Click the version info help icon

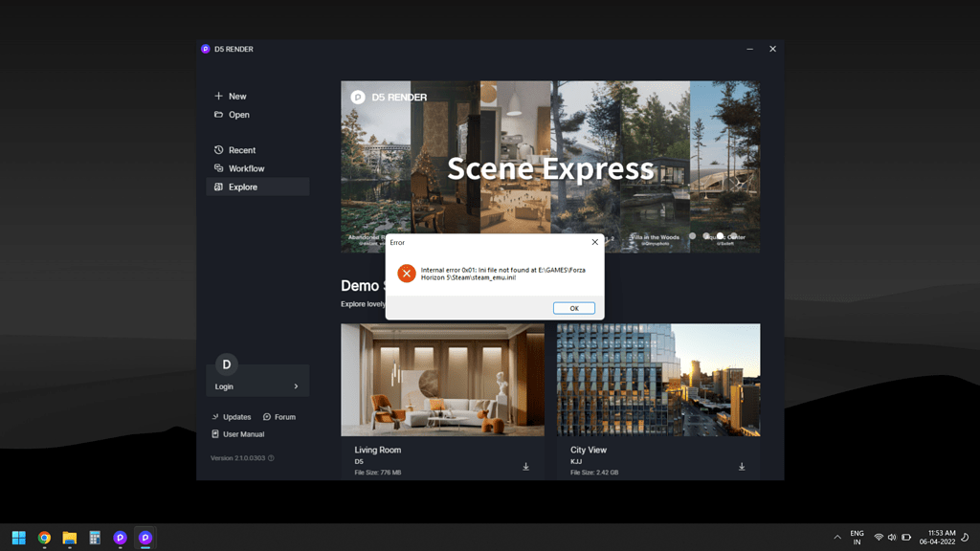(271, 458)
